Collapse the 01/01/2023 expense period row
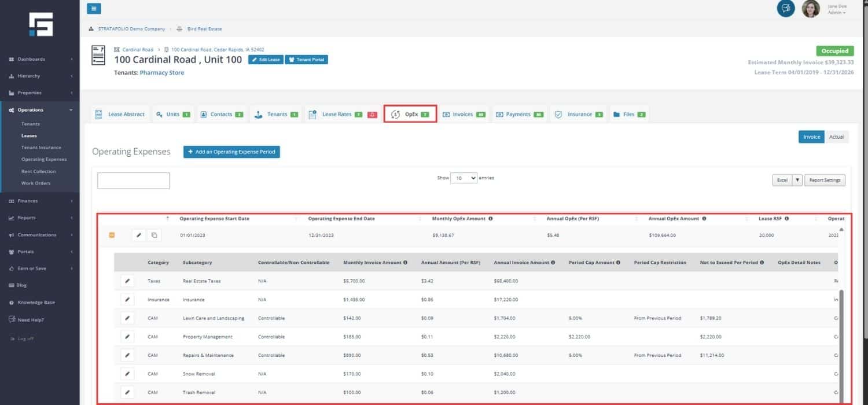The image size is (868, 405). [112, 235]
